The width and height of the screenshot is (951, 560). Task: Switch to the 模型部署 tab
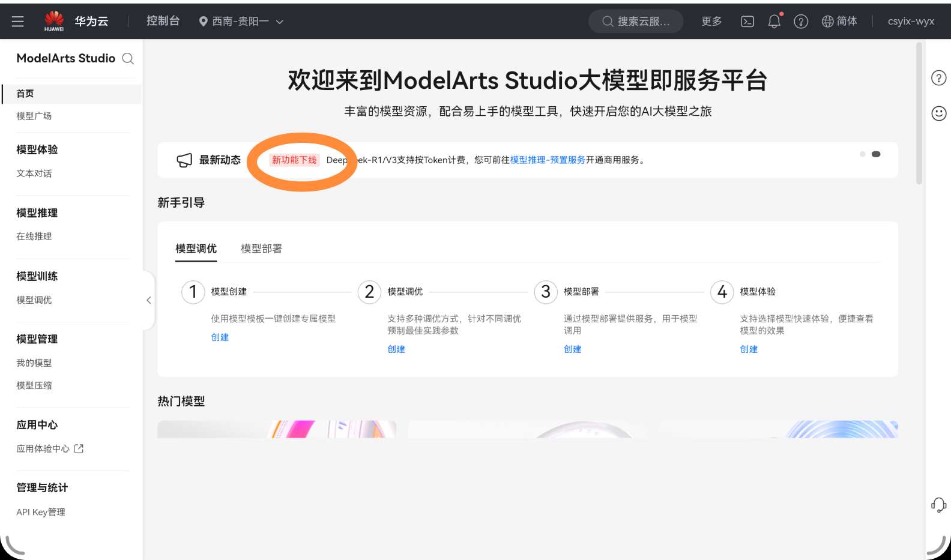(261, 248)
